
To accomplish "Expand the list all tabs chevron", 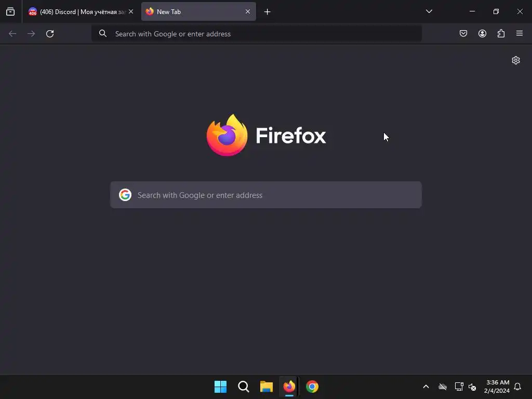I will (429, 11).
